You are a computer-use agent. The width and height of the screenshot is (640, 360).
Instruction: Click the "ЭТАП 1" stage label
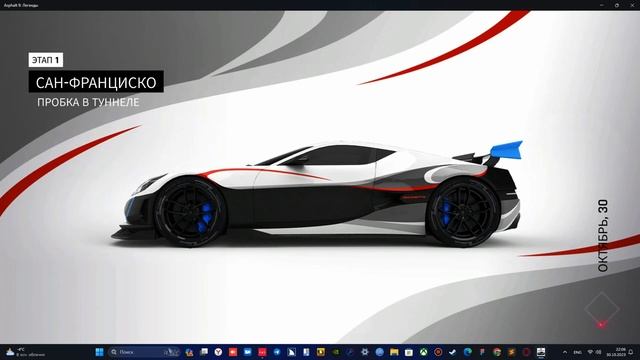tap(46, 60)
